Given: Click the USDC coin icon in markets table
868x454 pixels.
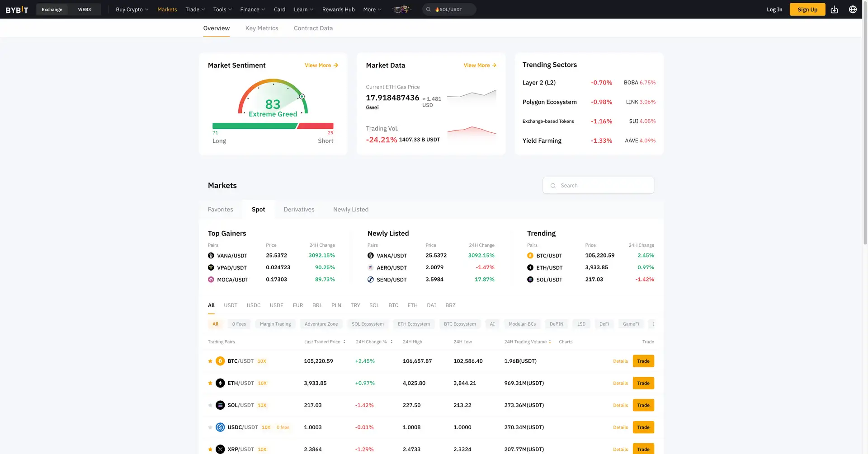Looking at the screenshot, I should tap(220, 427).
